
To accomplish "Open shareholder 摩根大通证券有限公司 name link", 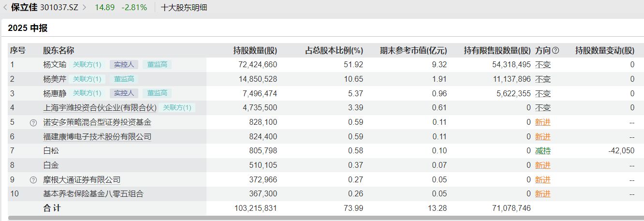I will click(82, 180).
